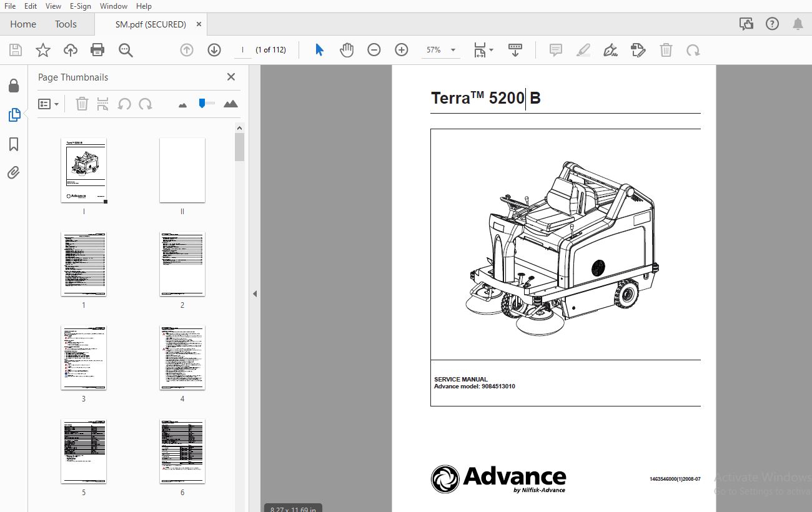Expand the fit page options dropdown arrow
The image size is (812, 512).
[x=492, y=50]
